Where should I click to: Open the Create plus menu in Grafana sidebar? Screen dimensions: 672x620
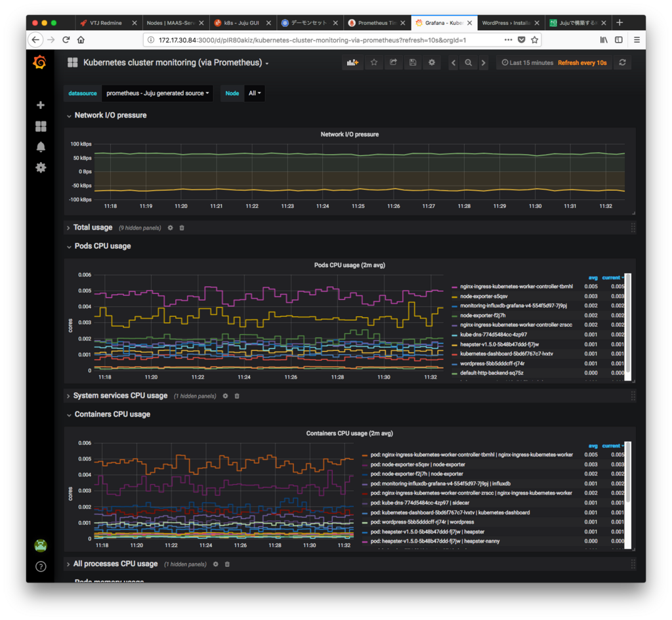point(41,105)
